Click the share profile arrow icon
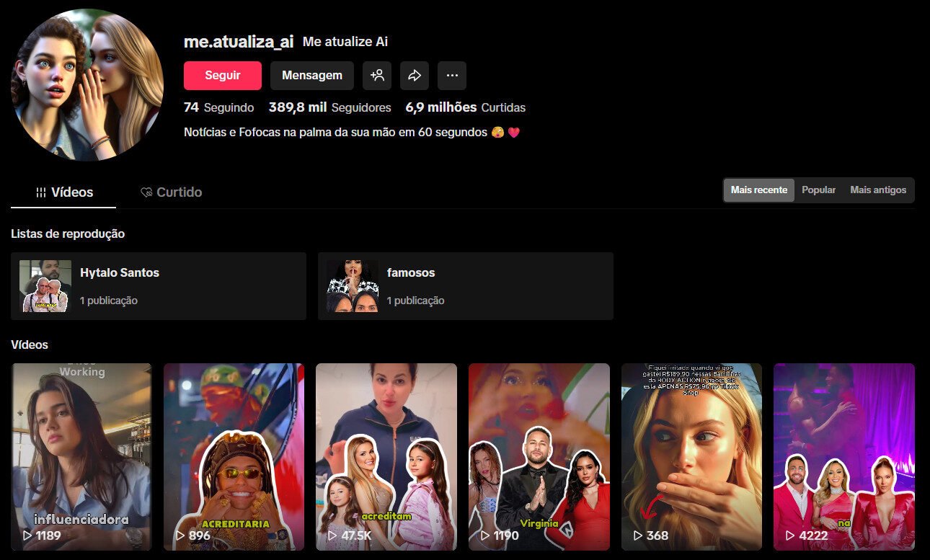This screenshot has width=930, height=560. point(415,75)
